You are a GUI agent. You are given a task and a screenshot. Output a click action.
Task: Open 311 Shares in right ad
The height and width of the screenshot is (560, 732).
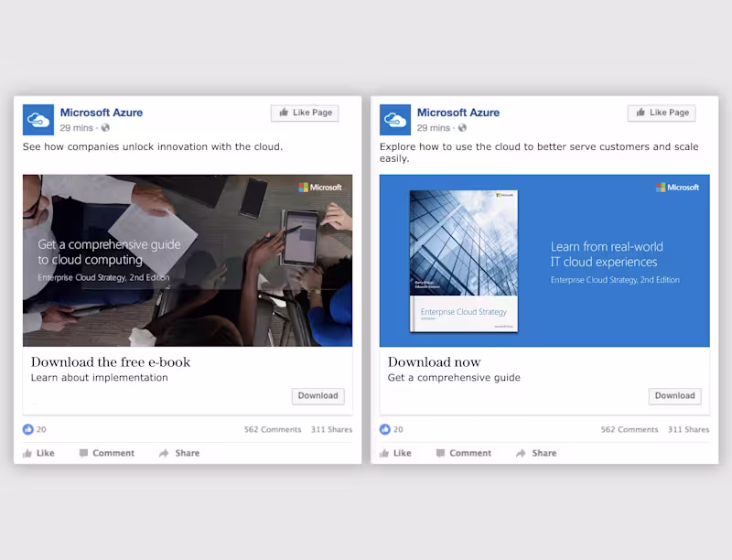[688, 429]
